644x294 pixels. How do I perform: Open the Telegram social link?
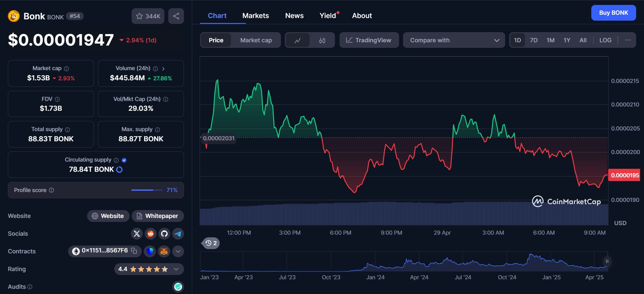pos(178,234)
